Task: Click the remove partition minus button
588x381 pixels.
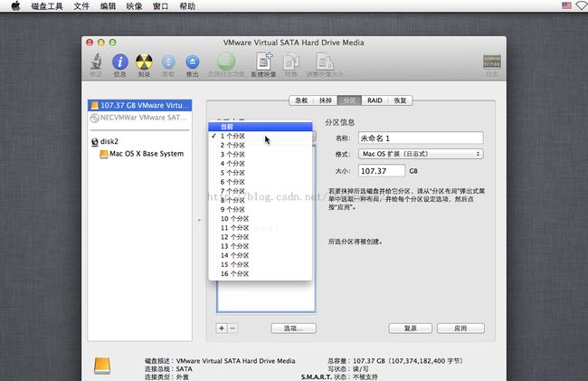Action: [x=232, y=329]
